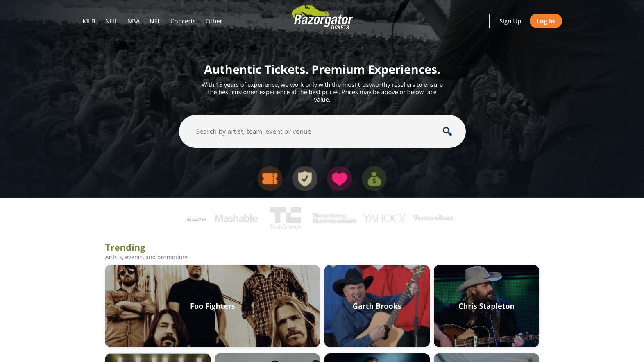The width and height of the screenshot is (644, 362).
Task: Click the green money bag icon
Action: [x=374, y=179]
